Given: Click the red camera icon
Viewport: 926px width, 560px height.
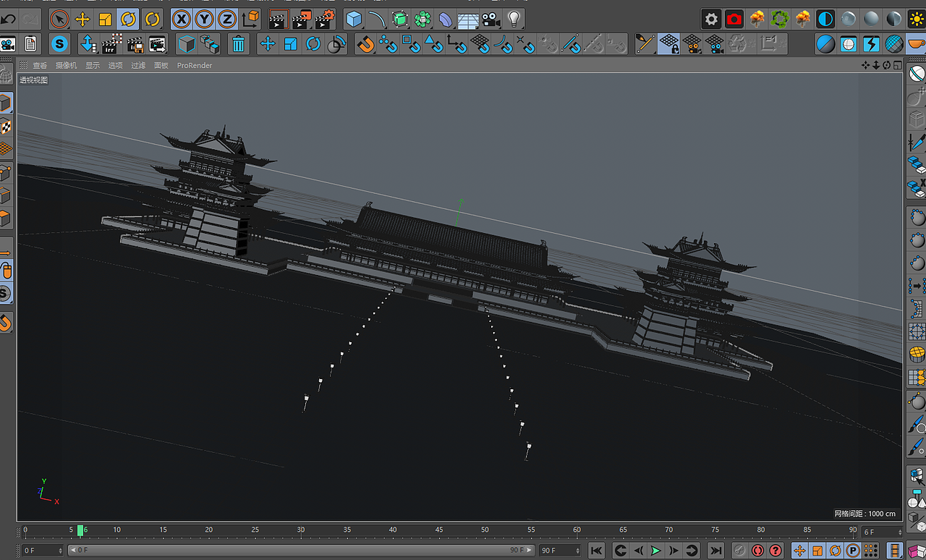Looking at the screenshot, I should click(x=734, y=19).
